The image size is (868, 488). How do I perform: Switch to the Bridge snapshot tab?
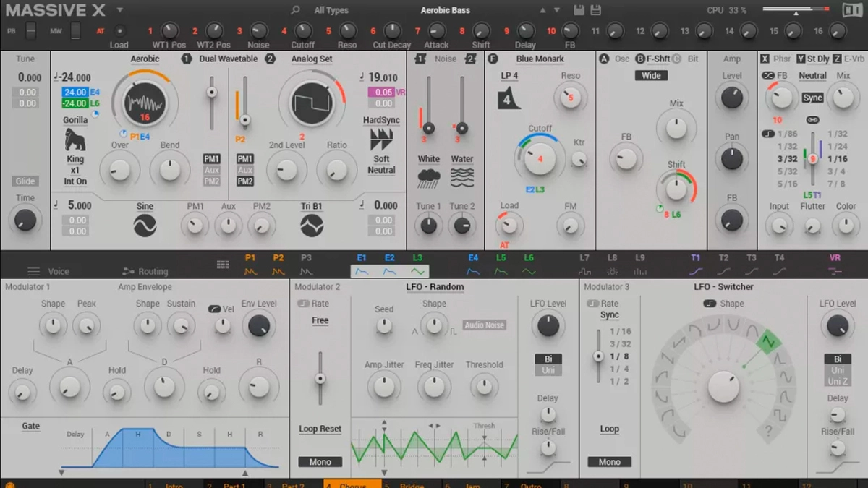pos(412,484)
